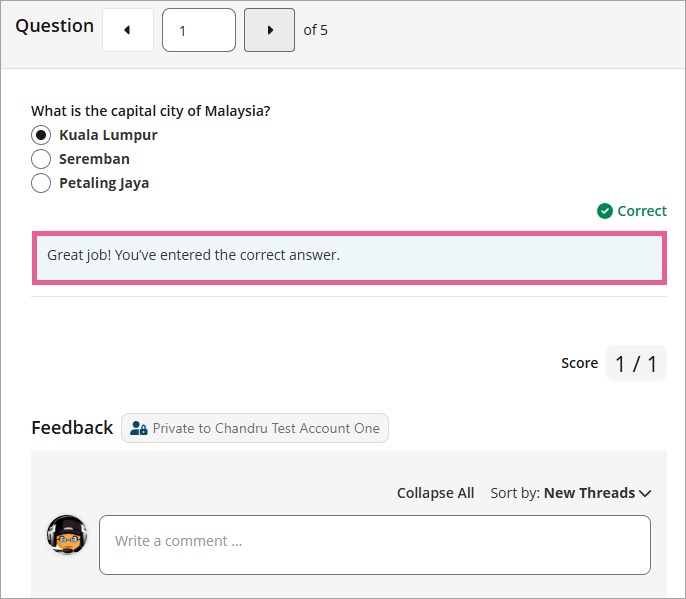686x599 pixels.
Task: Click the Petaling Jaya answer label
Action: (104, 183)
